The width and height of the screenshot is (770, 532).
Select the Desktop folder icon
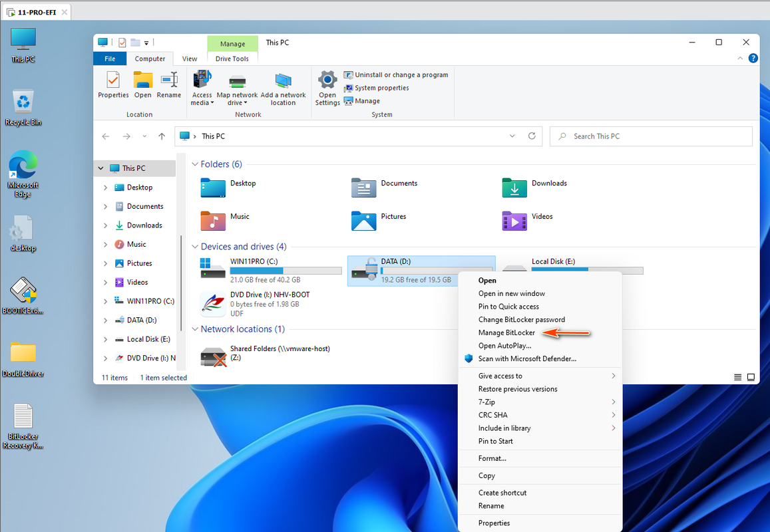click(213, 188)
